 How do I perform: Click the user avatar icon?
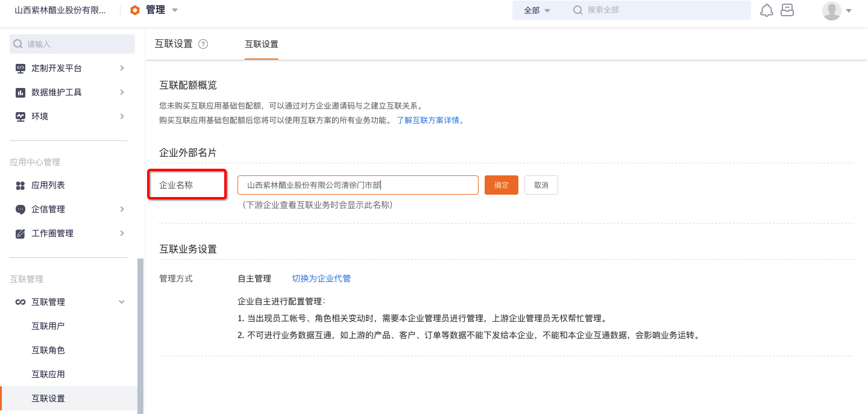pyautogui.click(x=832, y=10)
